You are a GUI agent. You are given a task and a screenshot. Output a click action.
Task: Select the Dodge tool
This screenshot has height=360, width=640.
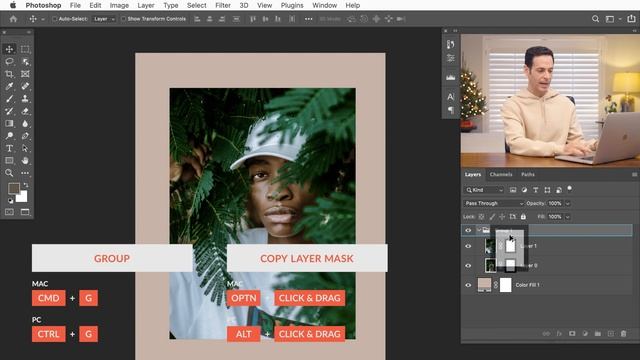point(9,136)
